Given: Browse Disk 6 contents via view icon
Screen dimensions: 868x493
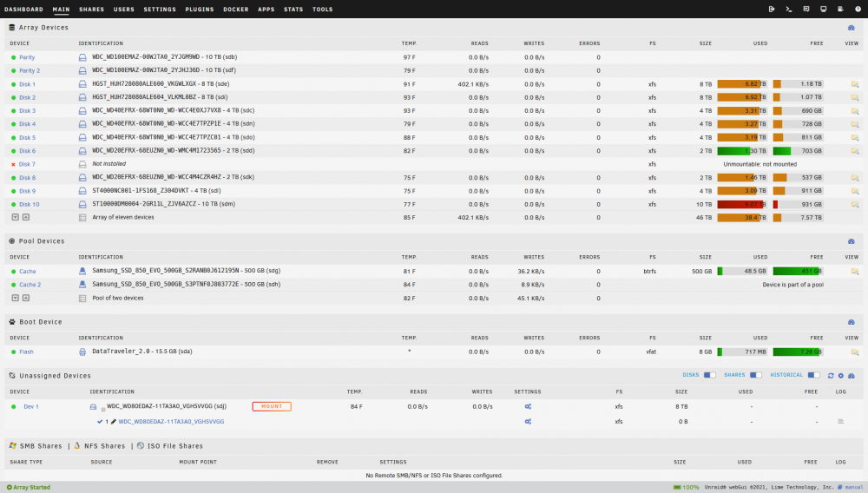Looking at the screenshot, I should pyautogui.click(x=855, y=150).
